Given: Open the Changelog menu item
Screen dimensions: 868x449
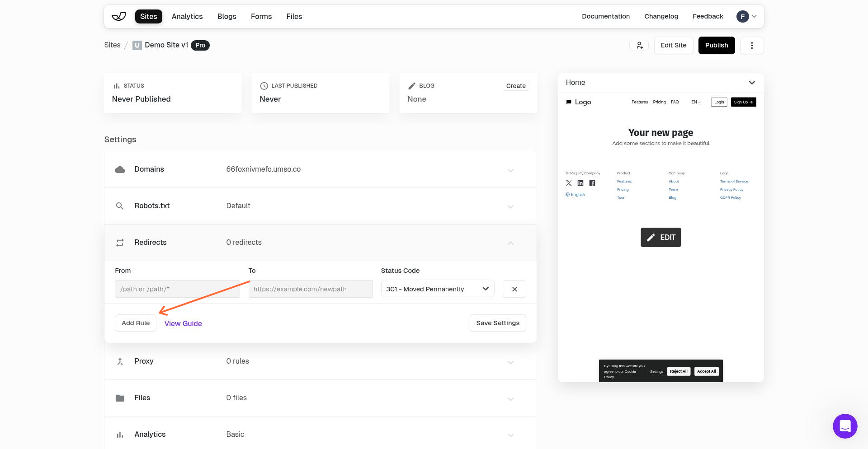Looking at the screenshot, I should [x=661, y=16].
